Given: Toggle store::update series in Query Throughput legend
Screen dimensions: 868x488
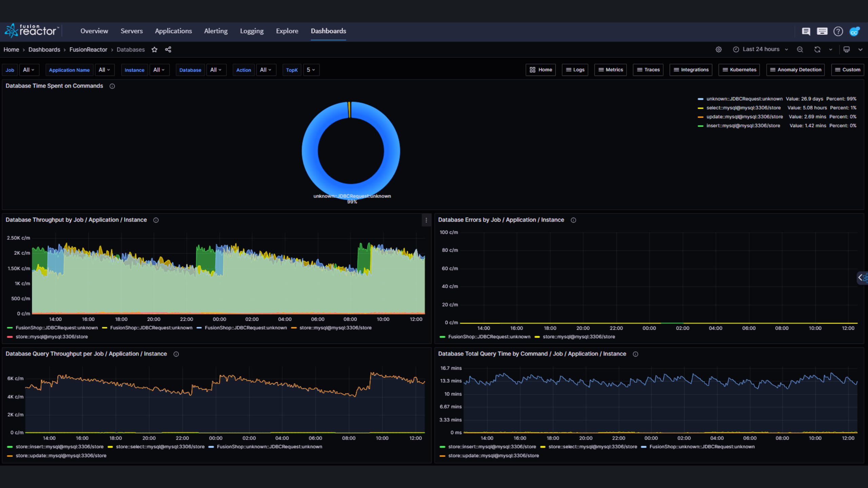Looking at the screenshot, I should coord(61,456).
